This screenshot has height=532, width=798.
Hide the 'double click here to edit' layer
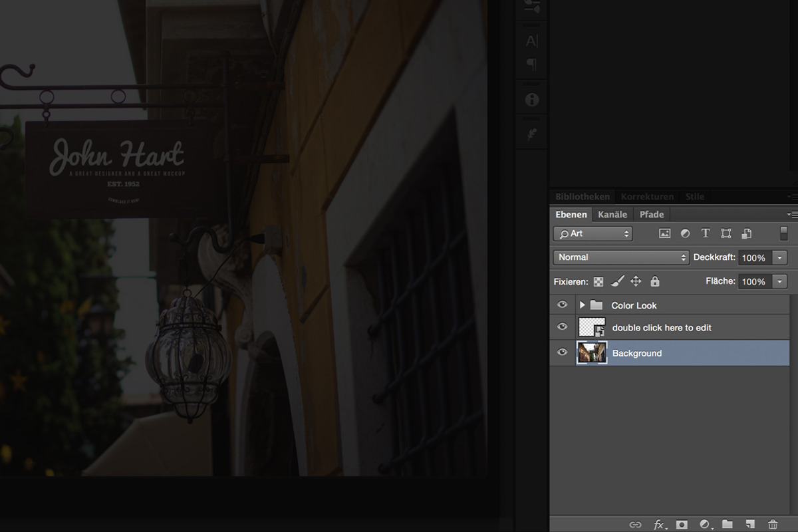[563, 327]
